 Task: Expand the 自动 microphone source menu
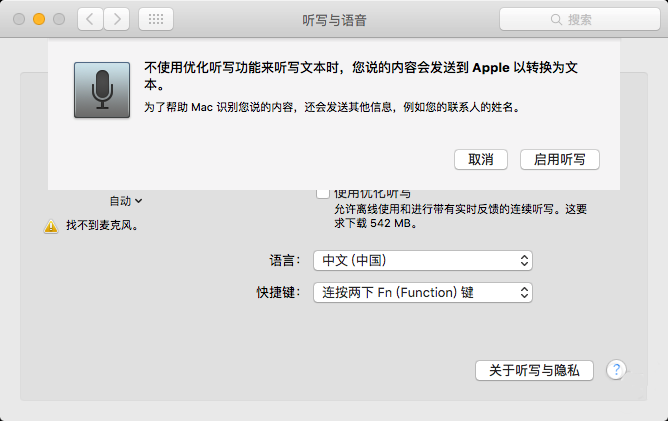click(x=126, y=201)
